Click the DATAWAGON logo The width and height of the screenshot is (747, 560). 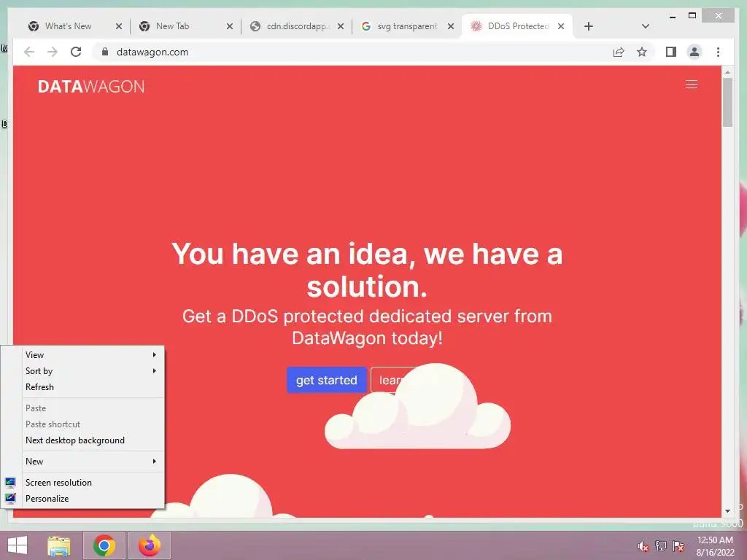(91, 86)
